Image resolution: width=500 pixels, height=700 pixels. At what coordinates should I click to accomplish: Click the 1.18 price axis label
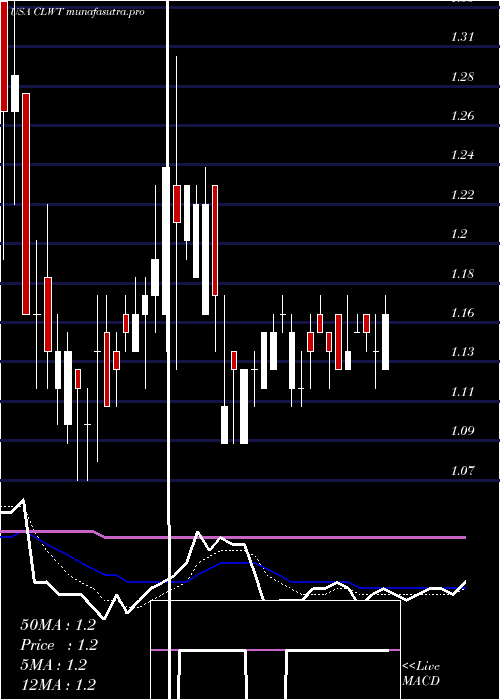(x=462, y=274)
